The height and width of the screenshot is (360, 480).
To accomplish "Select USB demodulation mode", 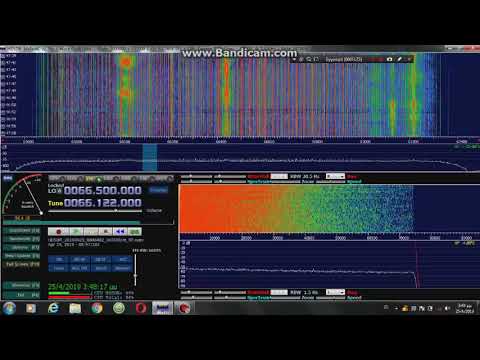I will click(130, 178).
